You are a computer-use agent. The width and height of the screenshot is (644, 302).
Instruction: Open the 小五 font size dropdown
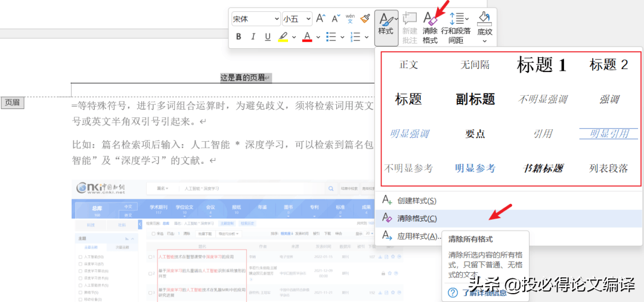298,19
